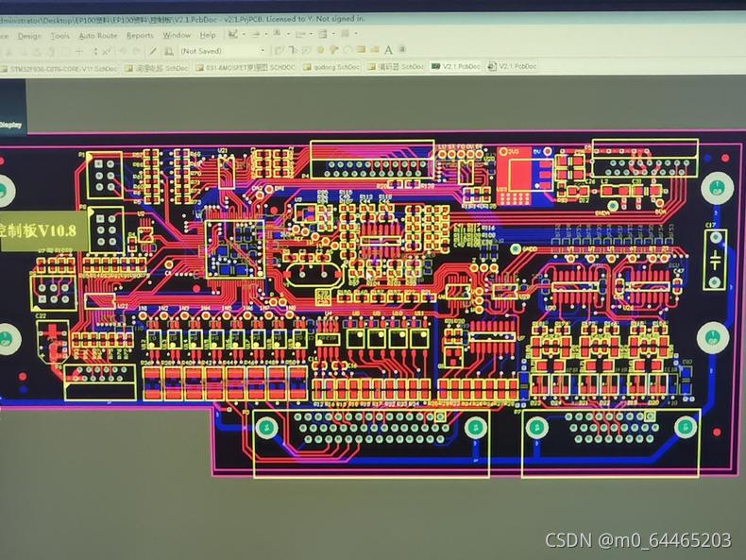746x560 pixels.
Task: Open the Help menu
Action: pyautogui.click(x=208, y=35)
